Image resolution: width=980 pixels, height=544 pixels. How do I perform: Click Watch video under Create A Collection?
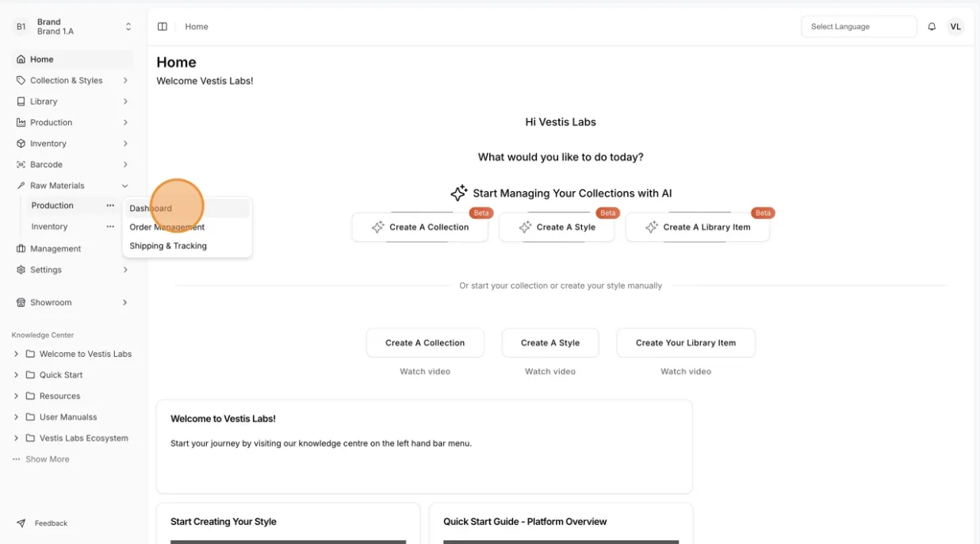pyautogui.click(x=425, y=371)
